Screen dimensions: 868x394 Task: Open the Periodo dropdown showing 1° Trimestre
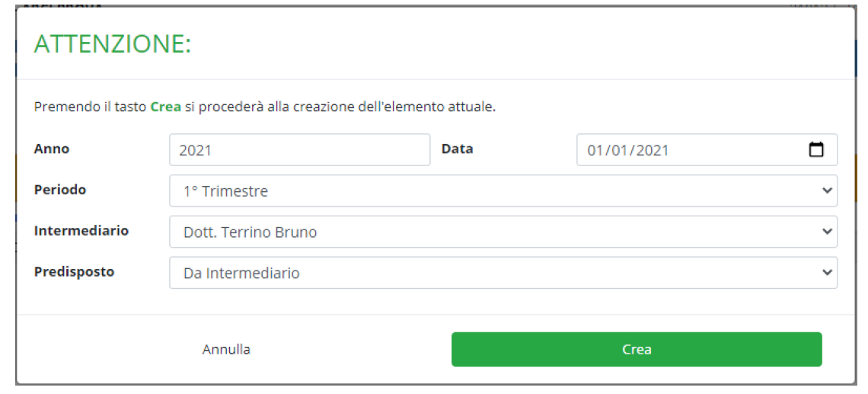tap(503, 191)
